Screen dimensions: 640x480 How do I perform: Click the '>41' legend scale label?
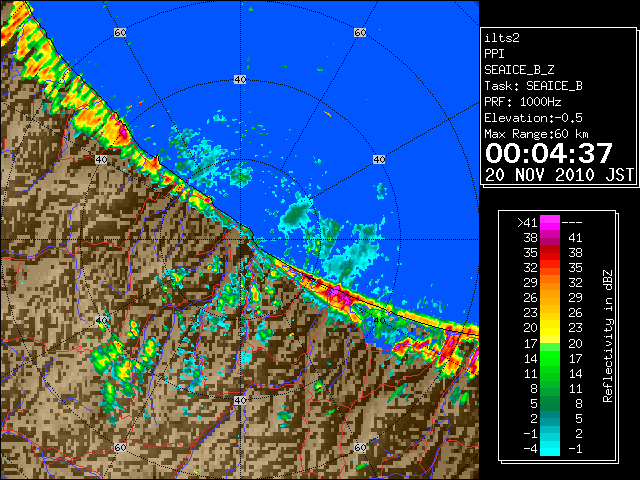[x=527, y=222]
